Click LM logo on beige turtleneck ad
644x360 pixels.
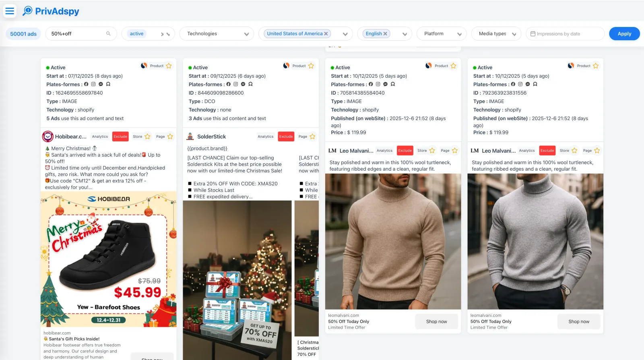332,151
